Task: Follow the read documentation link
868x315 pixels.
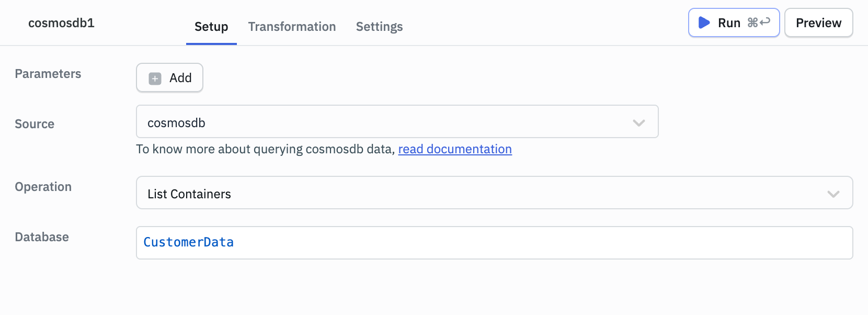Action: (x=455, y=149)
